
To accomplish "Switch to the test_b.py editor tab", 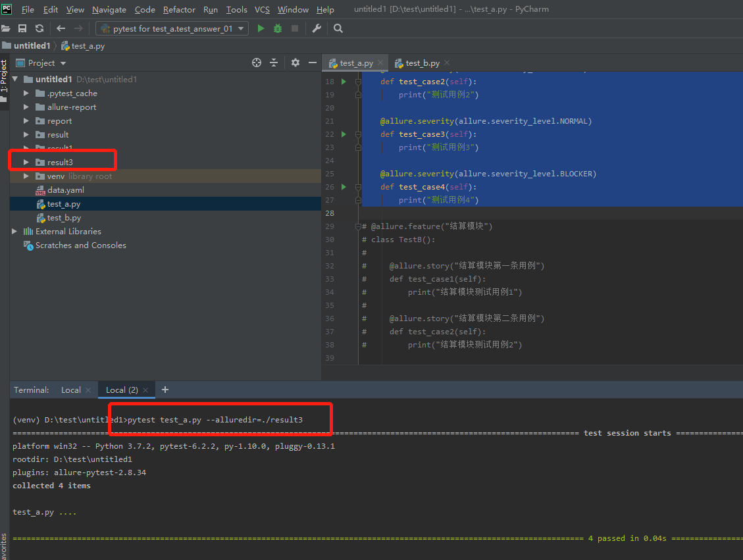I will click(x=423, y=63).
